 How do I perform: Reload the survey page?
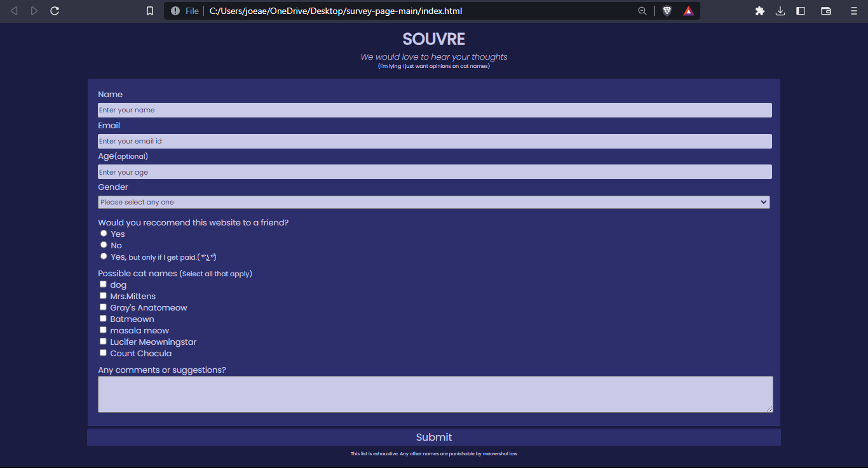[x=55, y=11]
